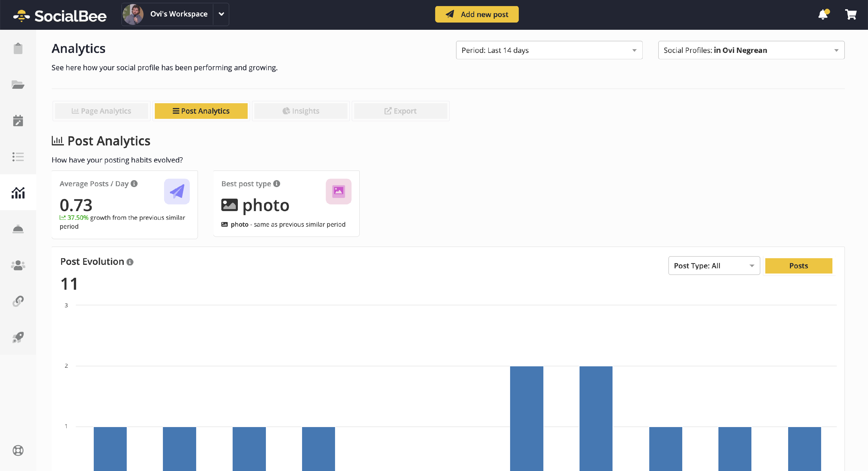Select the Post Analytics tab

[201, 111]
